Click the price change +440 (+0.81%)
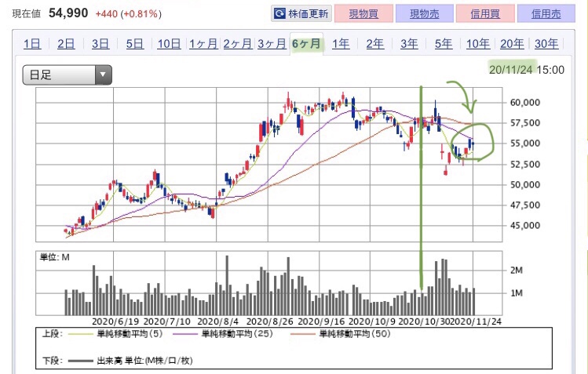Viewport: 588px width, 374px height. point(128,14)
